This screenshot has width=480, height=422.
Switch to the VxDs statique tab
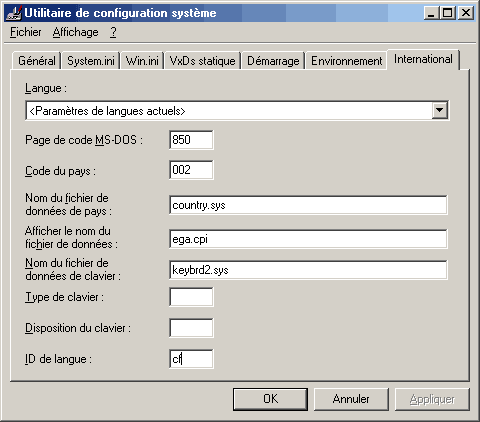click(202, 61)
